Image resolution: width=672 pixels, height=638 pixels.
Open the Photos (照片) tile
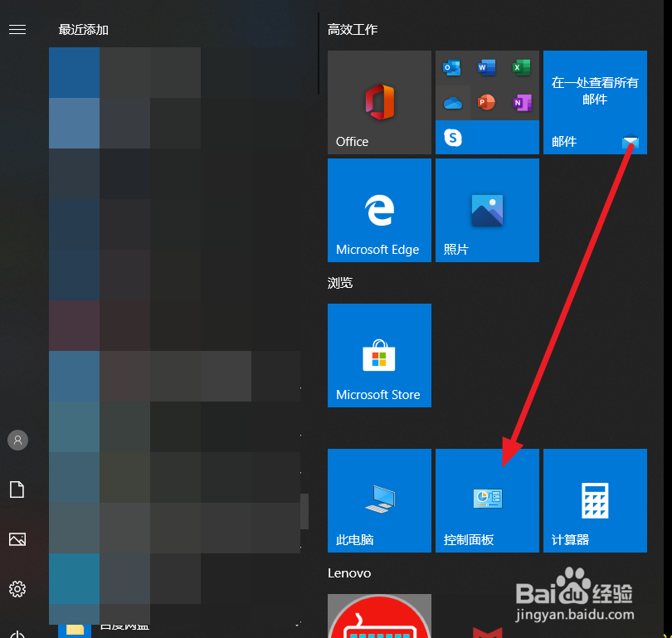487,211
